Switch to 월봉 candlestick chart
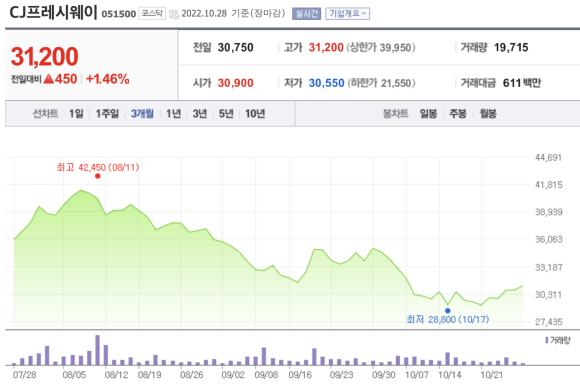Screen dimensions: 580x392 pyautogui.click(x=488, y=114)
